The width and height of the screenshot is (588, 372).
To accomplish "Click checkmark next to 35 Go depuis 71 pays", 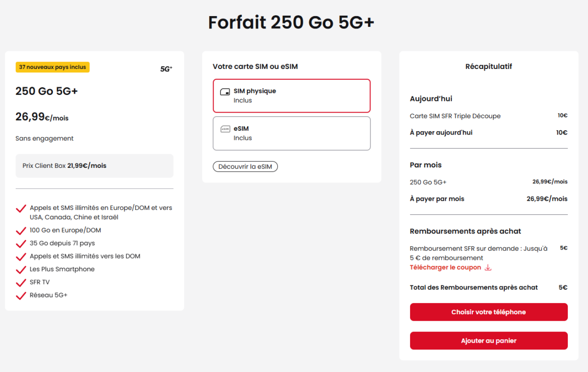I will point(21,244).
